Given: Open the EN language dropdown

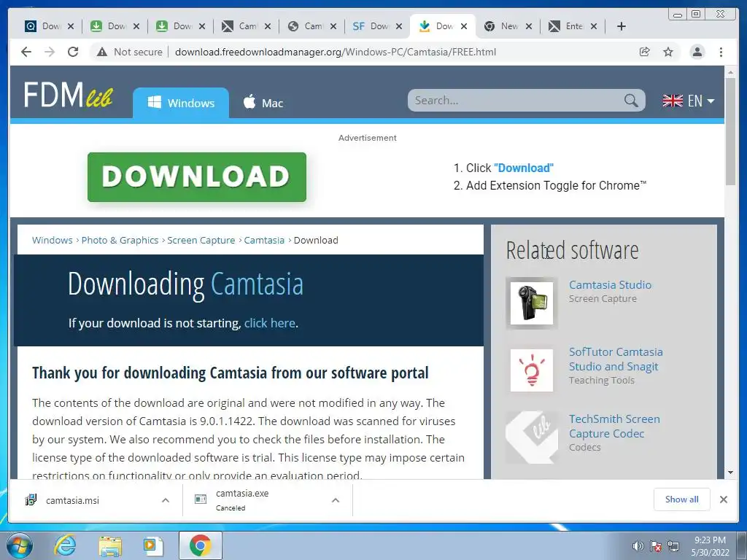Looking at the screenshot, I should tap(689, 101).
